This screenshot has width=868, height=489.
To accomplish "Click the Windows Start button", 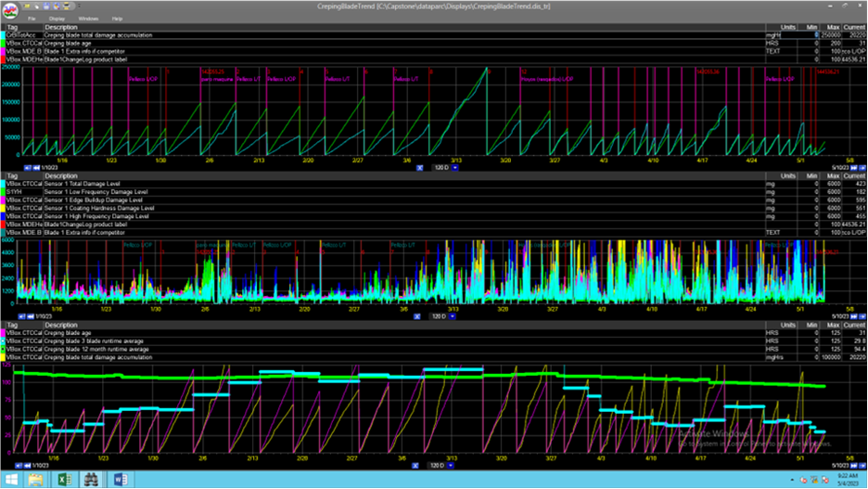I will point(10,480).
